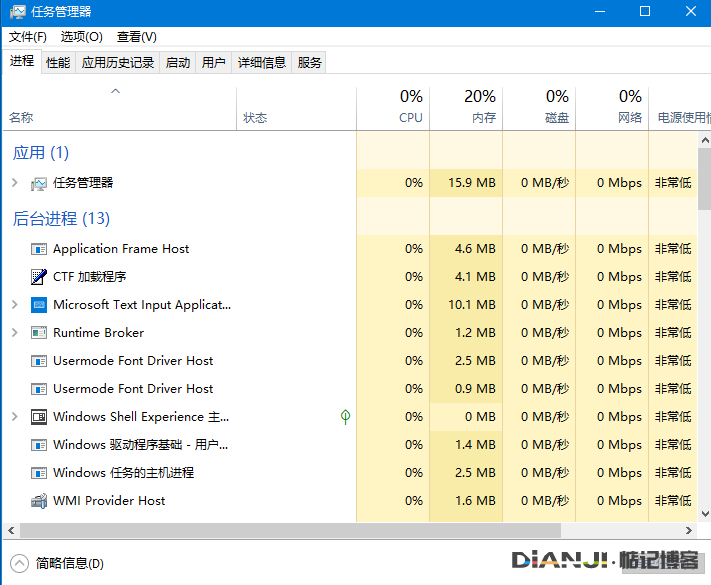Select the WMI Provider Host row name
Viewport: 711px width, 585px height.
(109, 501)
